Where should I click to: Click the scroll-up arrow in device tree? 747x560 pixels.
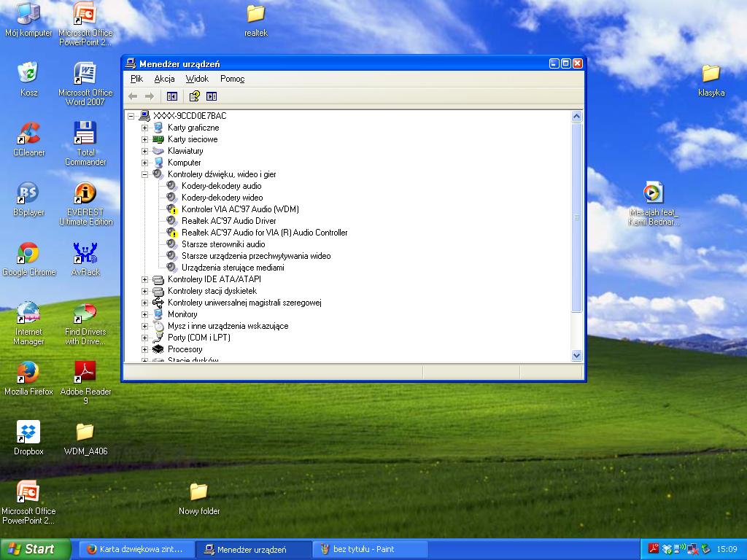tap(576, 116)
